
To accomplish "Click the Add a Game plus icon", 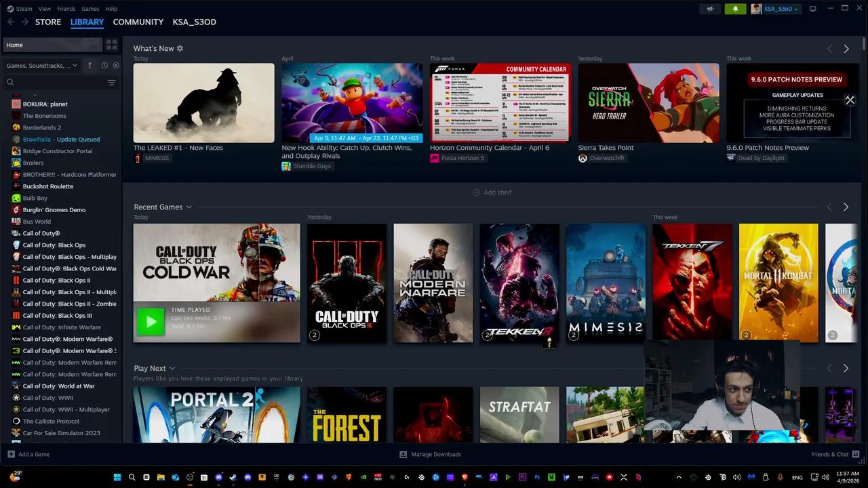I will tap(11, 454).
